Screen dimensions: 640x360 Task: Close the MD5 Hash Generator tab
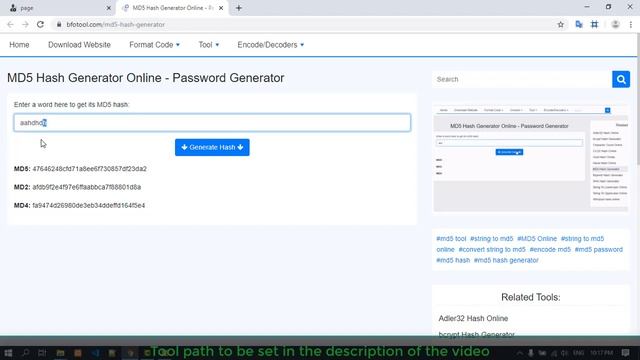tap(221, 8)
